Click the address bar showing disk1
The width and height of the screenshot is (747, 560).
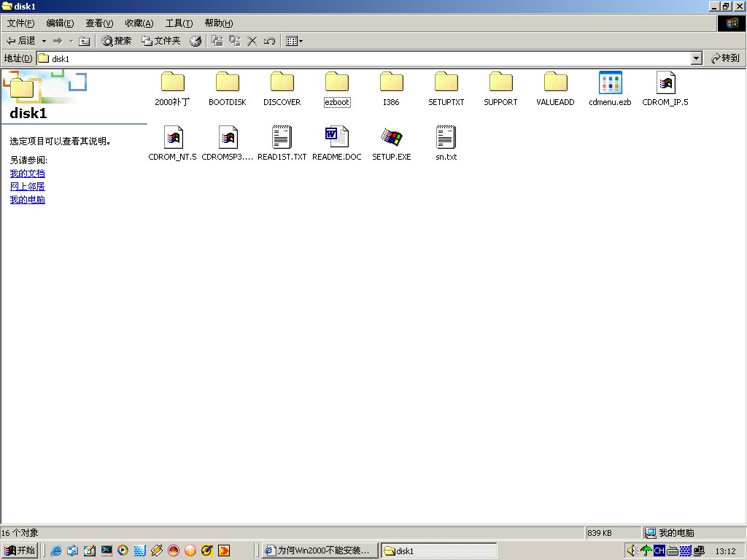click(364, 58)
